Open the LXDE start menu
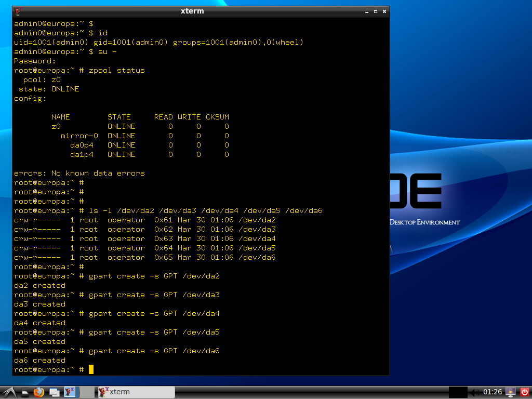 click(8, 392)
